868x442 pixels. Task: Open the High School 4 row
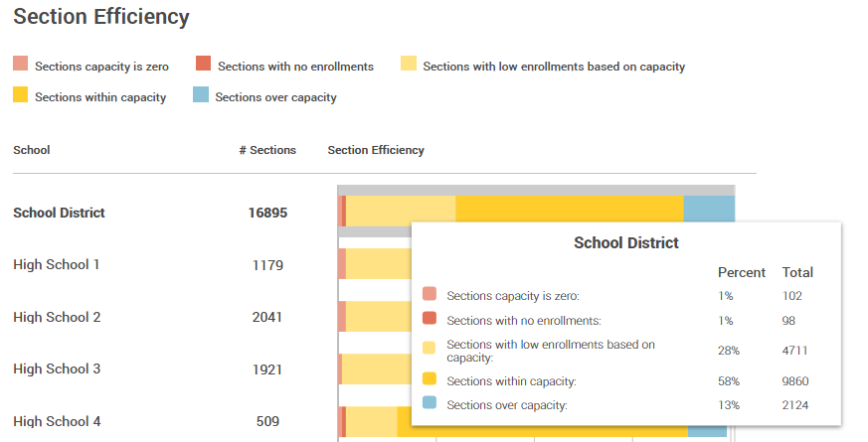(x=57, y=421)
